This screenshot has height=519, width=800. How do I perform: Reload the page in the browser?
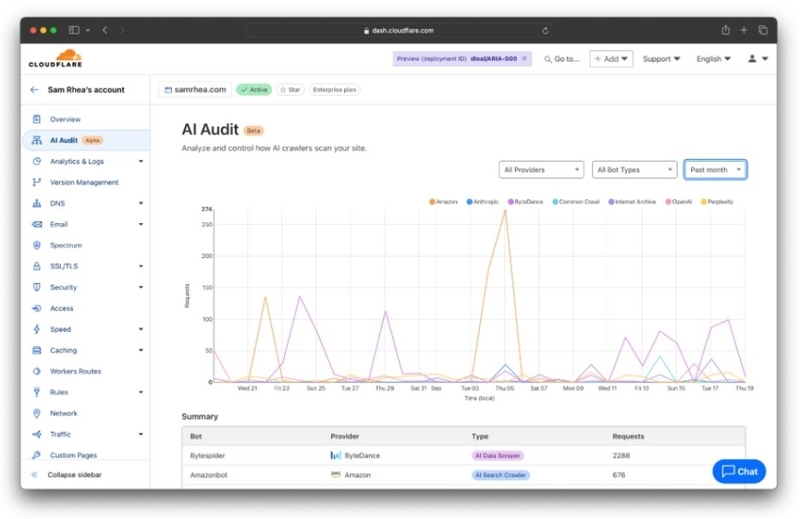point(545,31)
